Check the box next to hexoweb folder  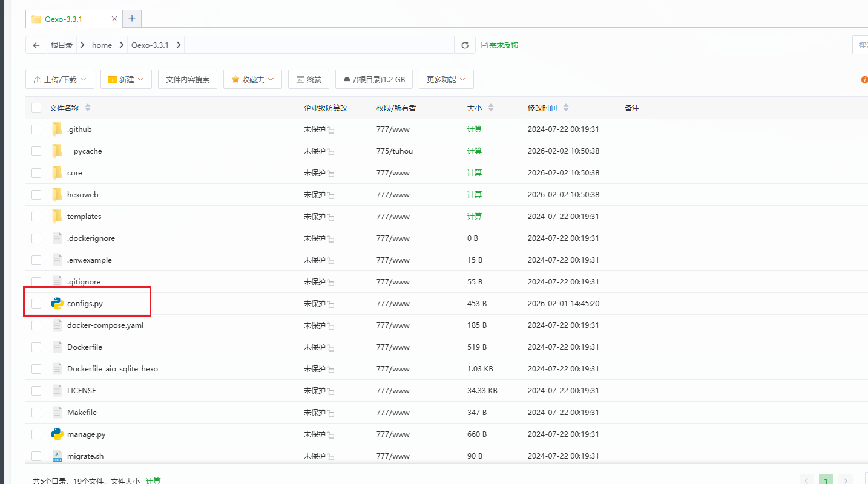pyautogui.click(x=36, y=195)
